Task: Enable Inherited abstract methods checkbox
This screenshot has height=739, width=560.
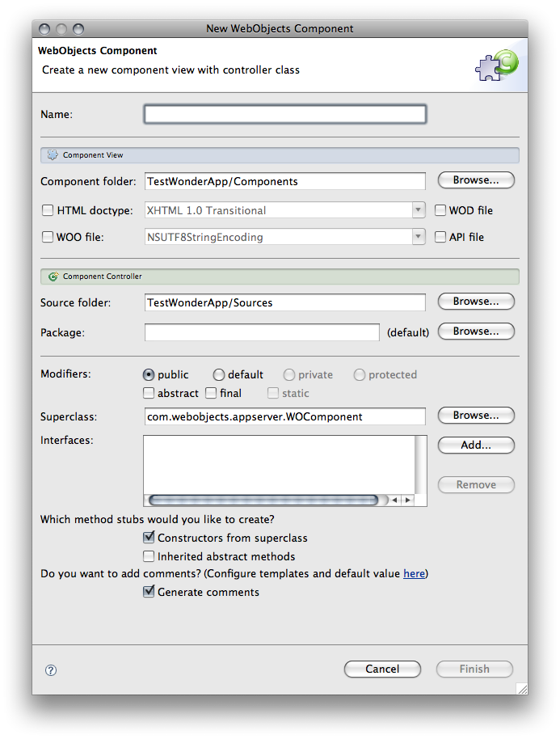Action: (149, 556)
